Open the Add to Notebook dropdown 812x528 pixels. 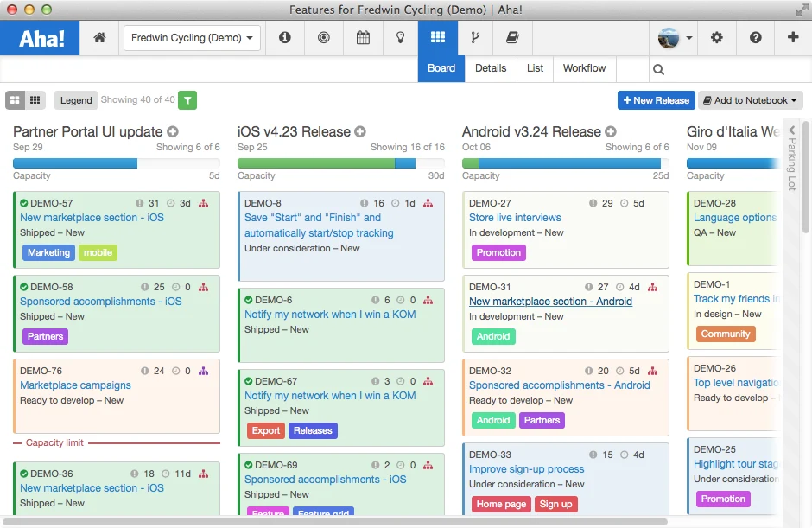coord(751,100)
